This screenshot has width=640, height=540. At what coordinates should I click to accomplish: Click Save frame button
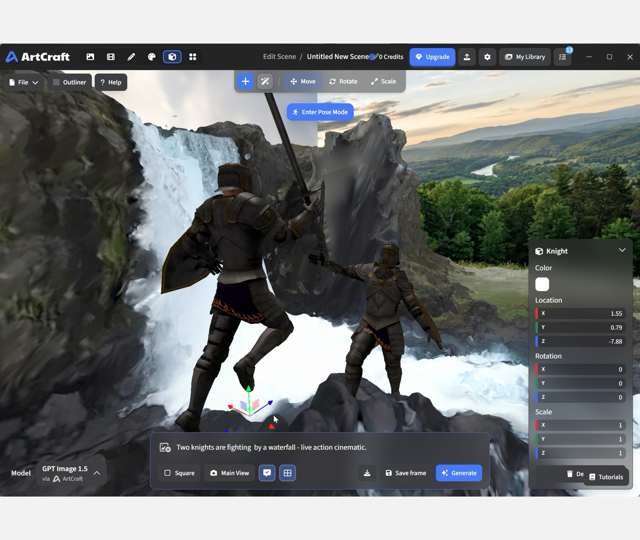(406, 473)
